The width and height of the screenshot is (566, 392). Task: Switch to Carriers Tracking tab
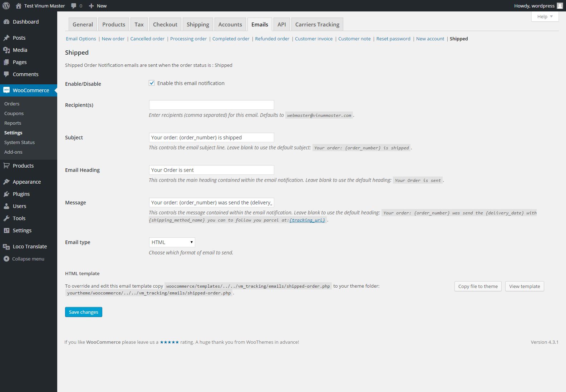[x=318, y=24]
